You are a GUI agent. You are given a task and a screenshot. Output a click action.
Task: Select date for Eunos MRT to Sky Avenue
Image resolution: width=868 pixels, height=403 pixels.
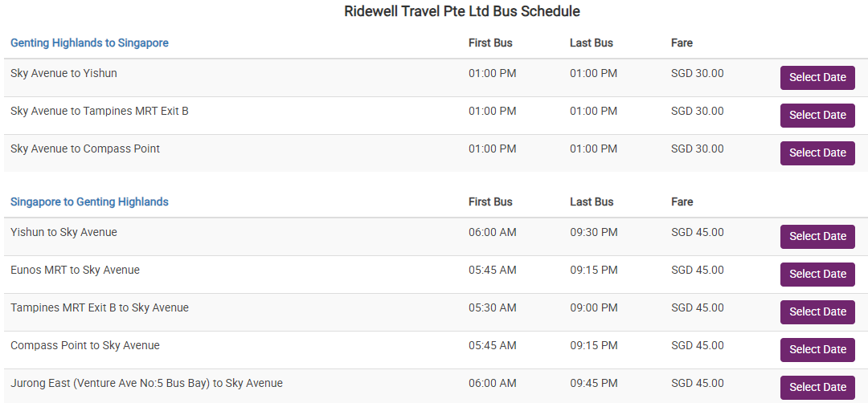click(817, 275)
